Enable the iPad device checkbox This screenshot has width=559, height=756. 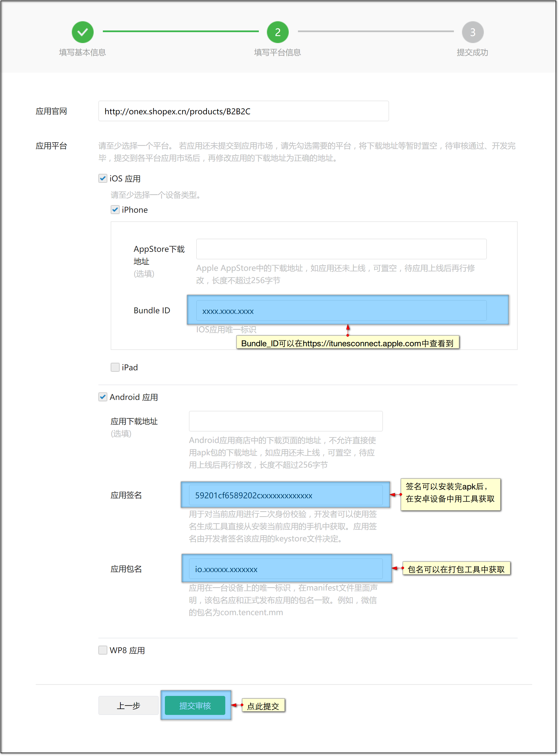point(115,367)
